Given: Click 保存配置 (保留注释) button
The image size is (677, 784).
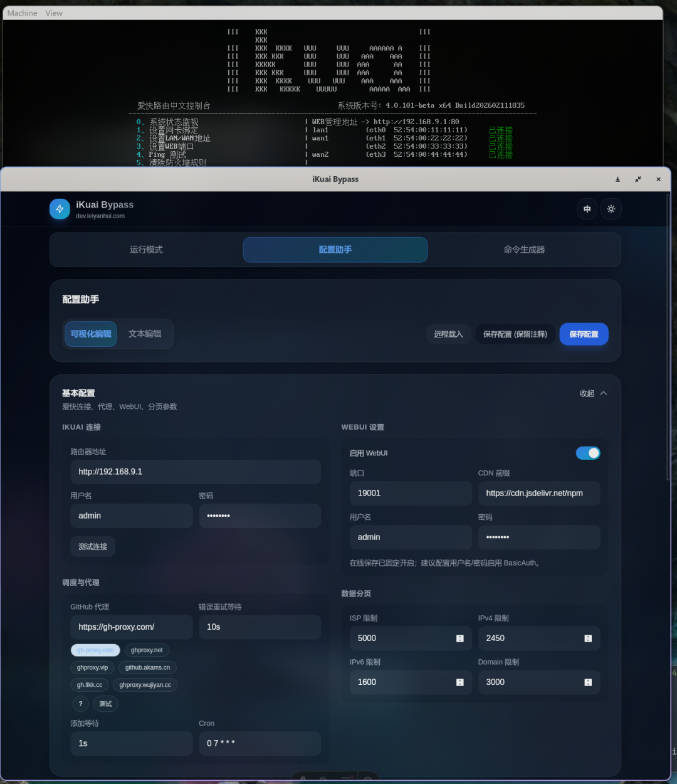Looking at the screenshot, I should (x=515, y=334).
